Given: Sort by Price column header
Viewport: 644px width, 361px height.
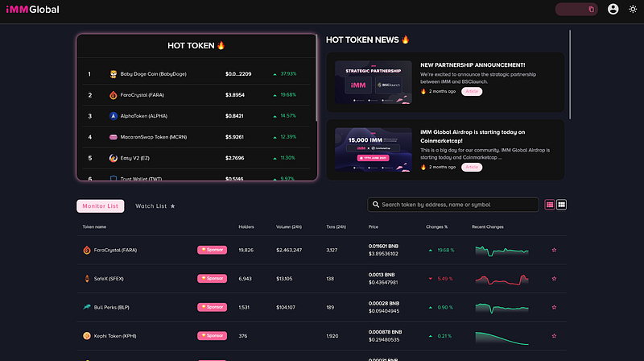Looking at the screenshot, I should (x=374, y=227).
